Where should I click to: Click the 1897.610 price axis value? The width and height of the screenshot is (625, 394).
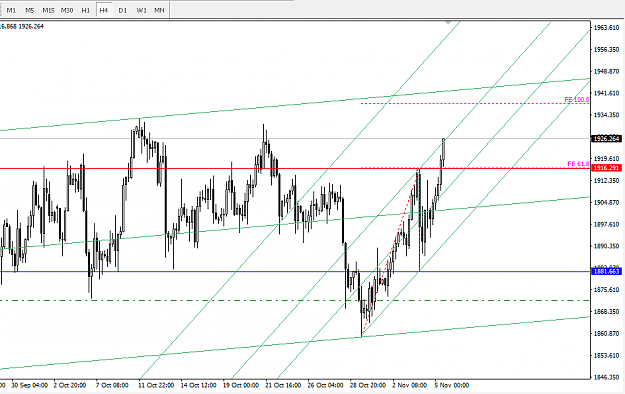pyautogui.click(x=606, y=225)
